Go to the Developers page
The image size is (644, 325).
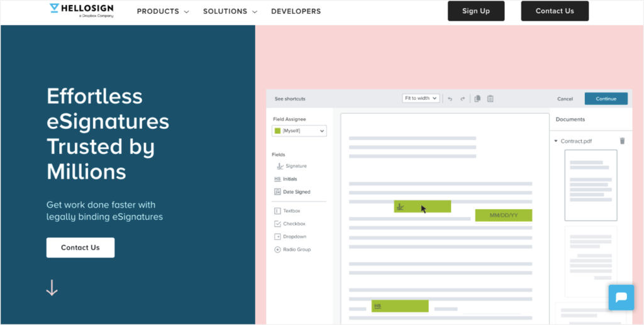click(296, 11)
